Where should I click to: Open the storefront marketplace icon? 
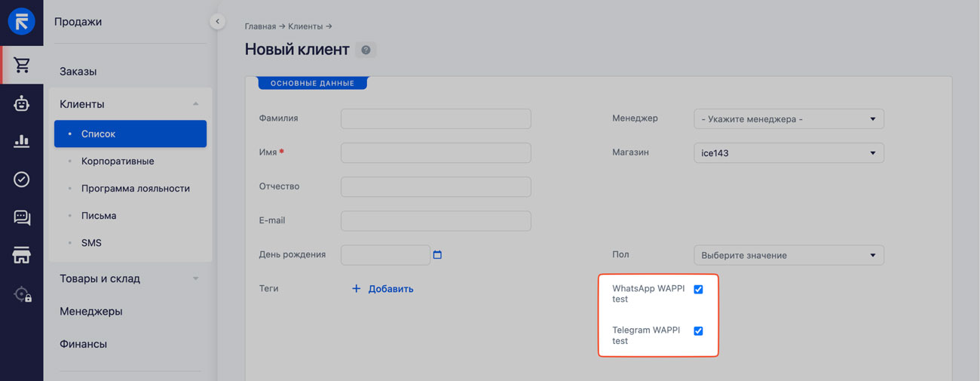tap(22, 255)
